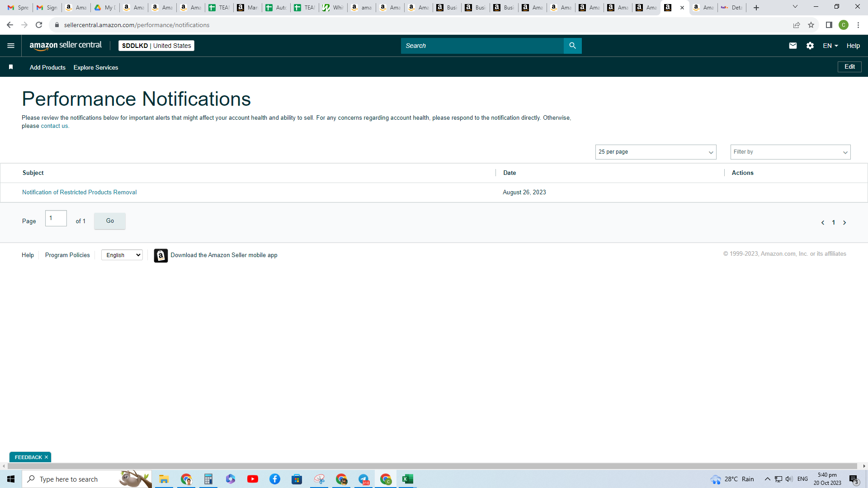This screenshot has width=868, height=488.
Task: Open Excel from the taskbar
Action: (408, 479)
